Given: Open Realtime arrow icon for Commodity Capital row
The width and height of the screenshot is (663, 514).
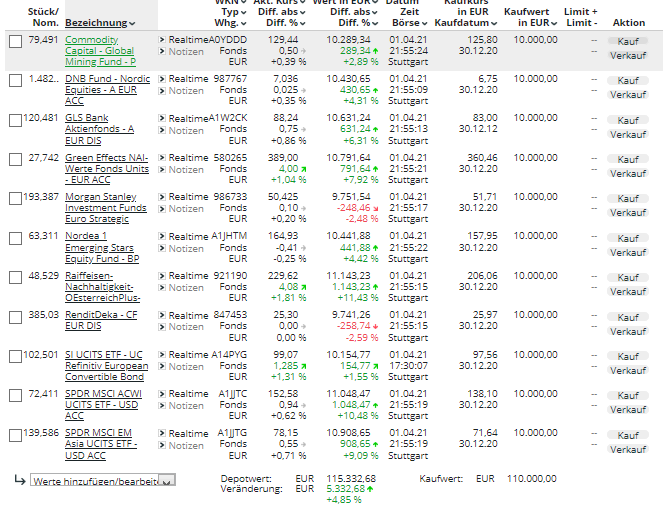Looking at the screenshot, I should tap(162, 40).
